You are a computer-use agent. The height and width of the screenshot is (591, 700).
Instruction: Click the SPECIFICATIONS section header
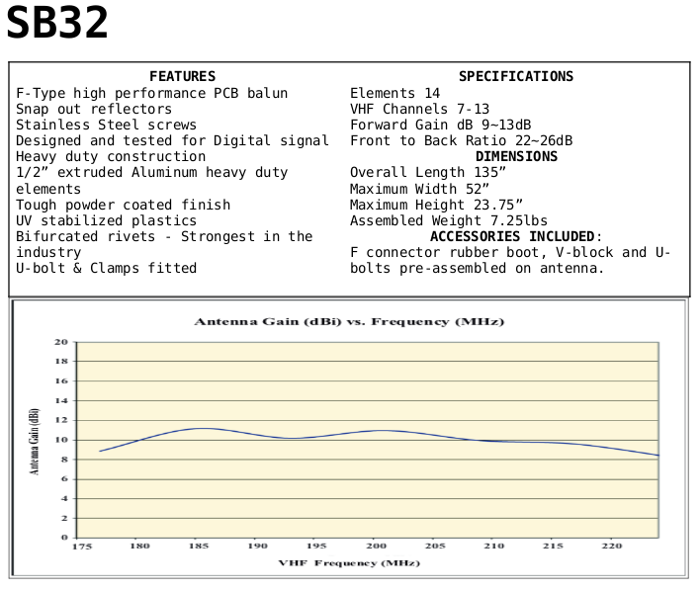[x=515, y=76]
